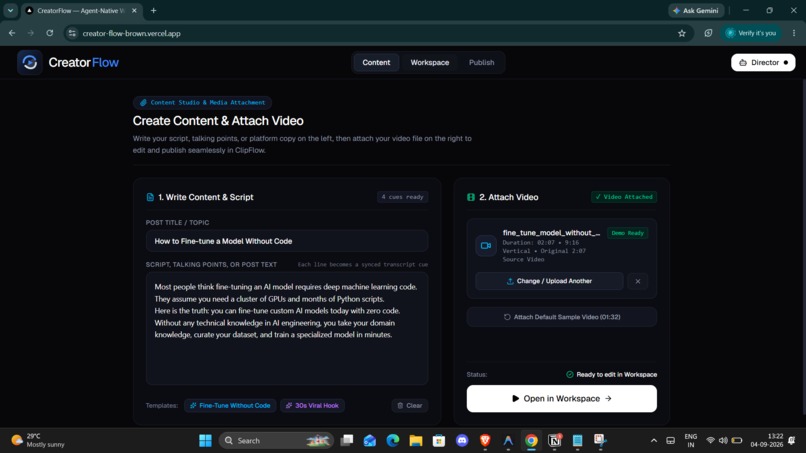
Task: Close the CreatorFlow browser tab
Action: pos(134,10)
